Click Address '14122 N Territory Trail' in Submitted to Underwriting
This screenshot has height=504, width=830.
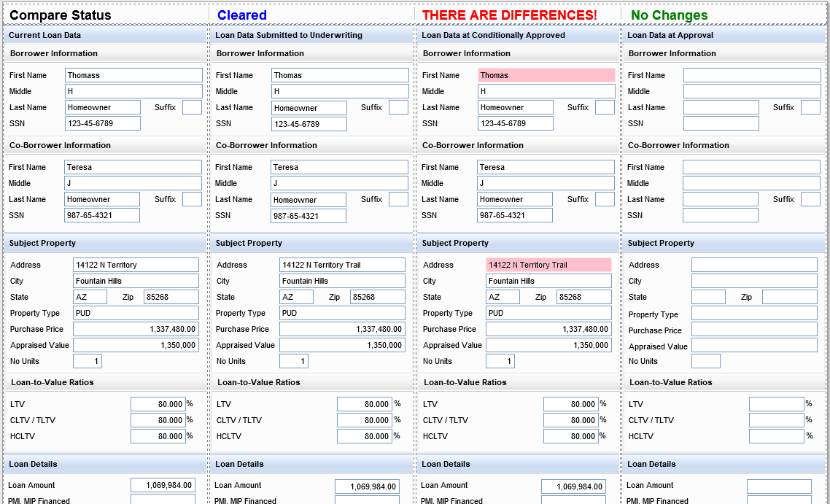[x=343, y=265]
